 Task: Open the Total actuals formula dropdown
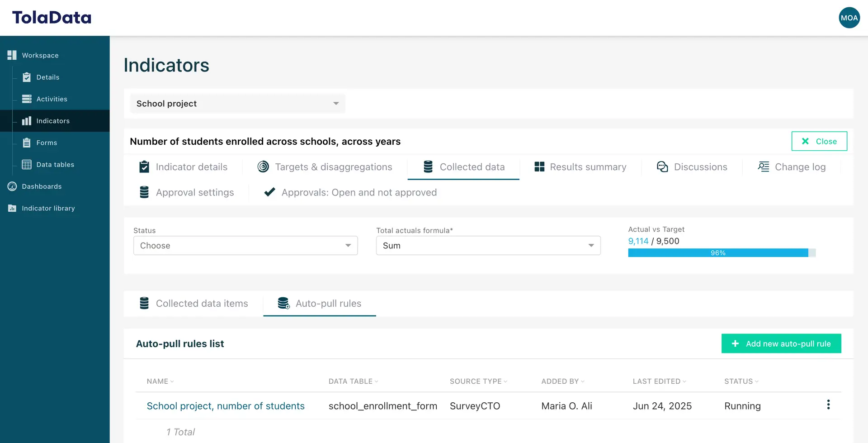(x=488, y=245)
